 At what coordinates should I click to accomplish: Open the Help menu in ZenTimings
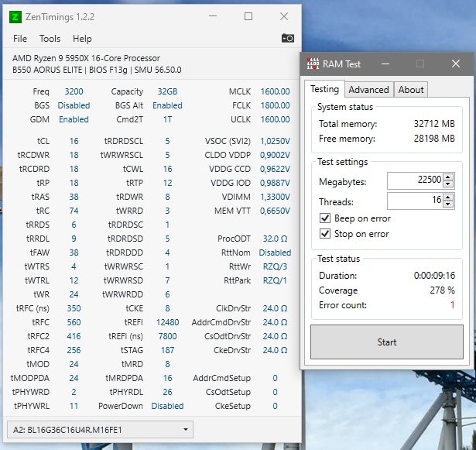pos(82,39)
